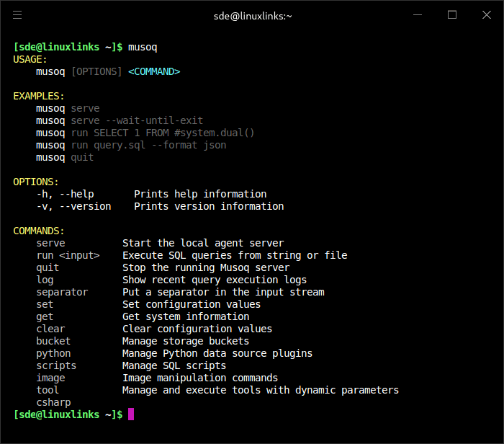This screenshot has width=504, height=444.
Task: Click 'Image manipulation commands' description
Action: tap(200, 378)
